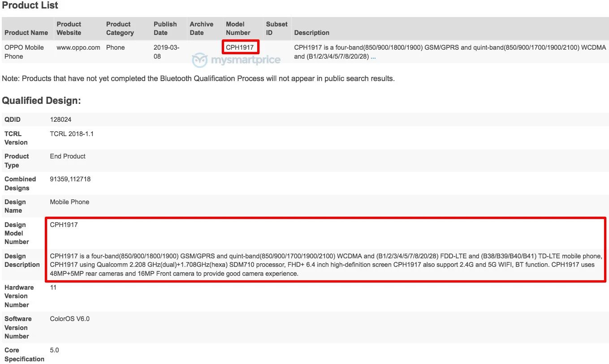Click the Product List heading
This screenshot has height=364, width=609.
30,5
